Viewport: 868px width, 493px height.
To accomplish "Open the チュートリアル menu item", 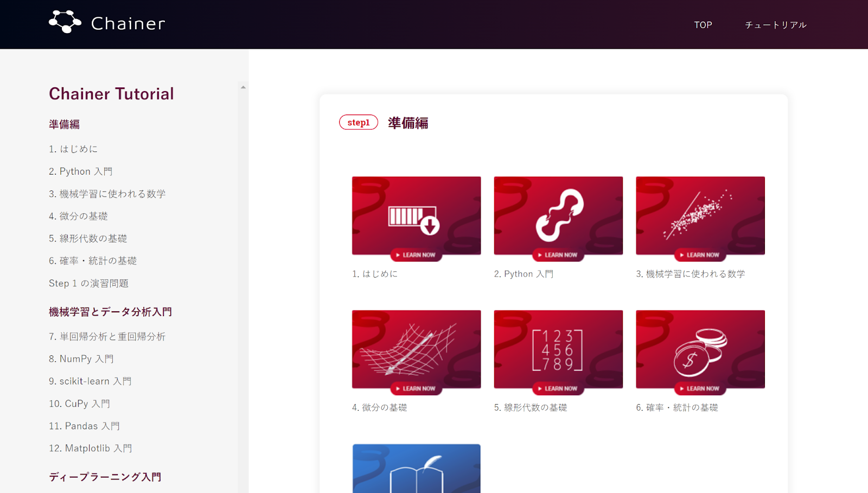I will [x=776, y=25].
